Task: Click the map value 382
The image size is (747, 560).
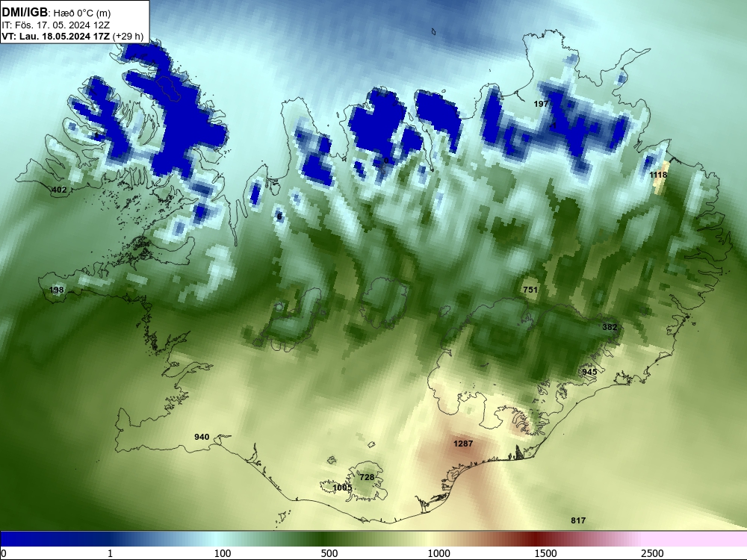Action: click(x=610, y=327)
